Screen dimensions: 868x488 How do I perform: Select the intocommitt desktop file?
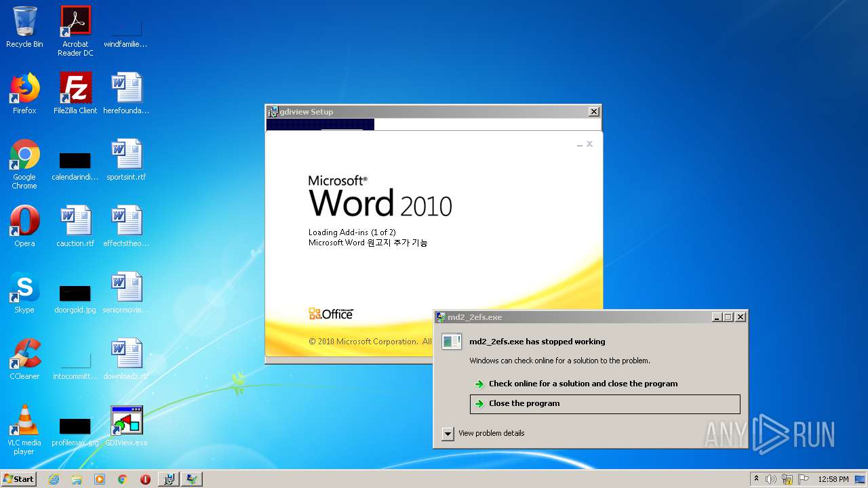75,365
